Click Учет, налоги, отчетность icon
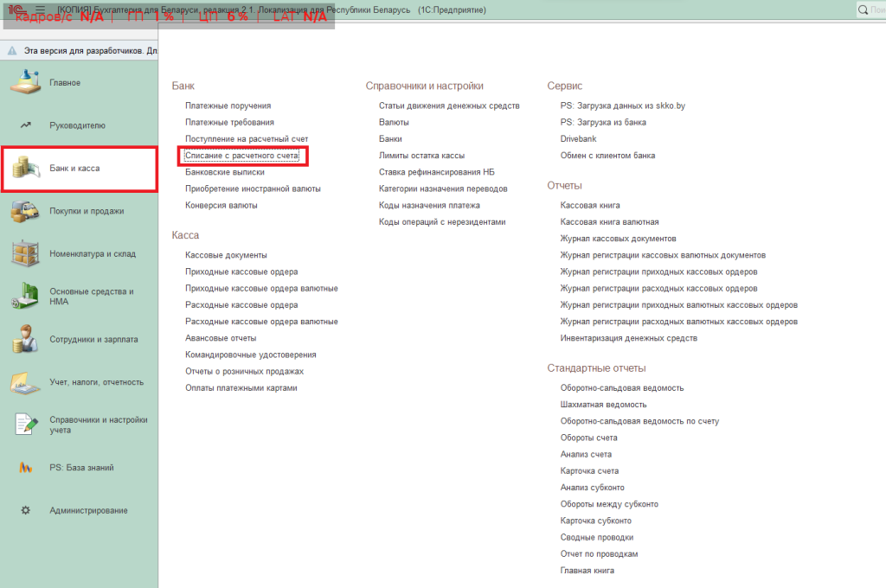This screenshot has height=588, width=886. 26,382
